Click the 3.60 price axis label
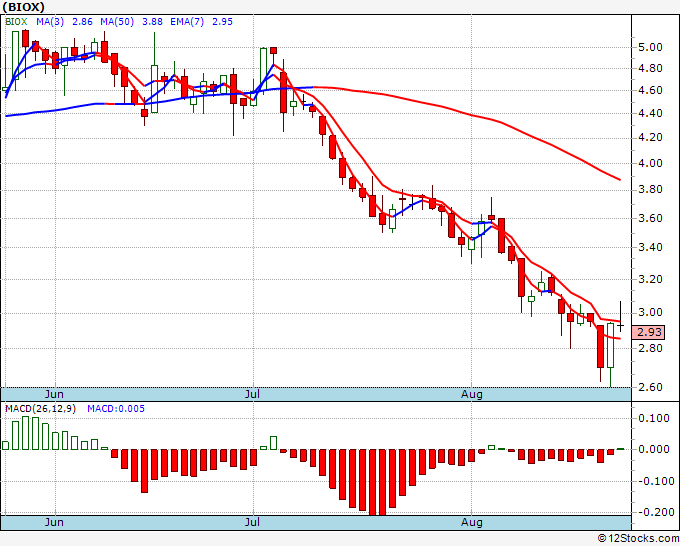This screenshot has width=680, height=546. 650,218
